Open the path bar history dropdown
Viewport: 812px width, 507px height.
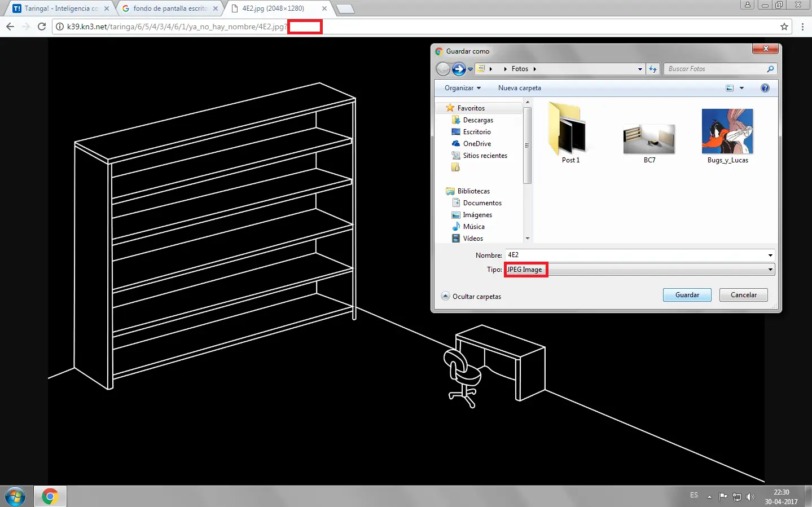[x=640, y=69]
